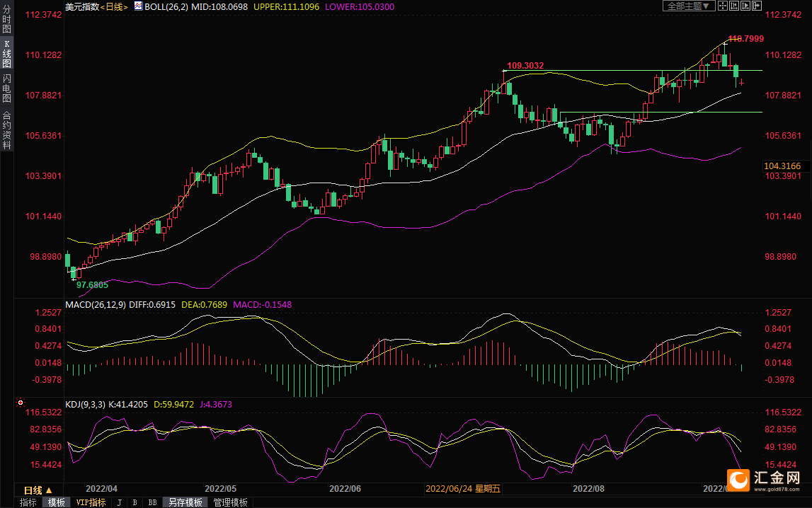
Task: Click the B template button
Action: 135,502
